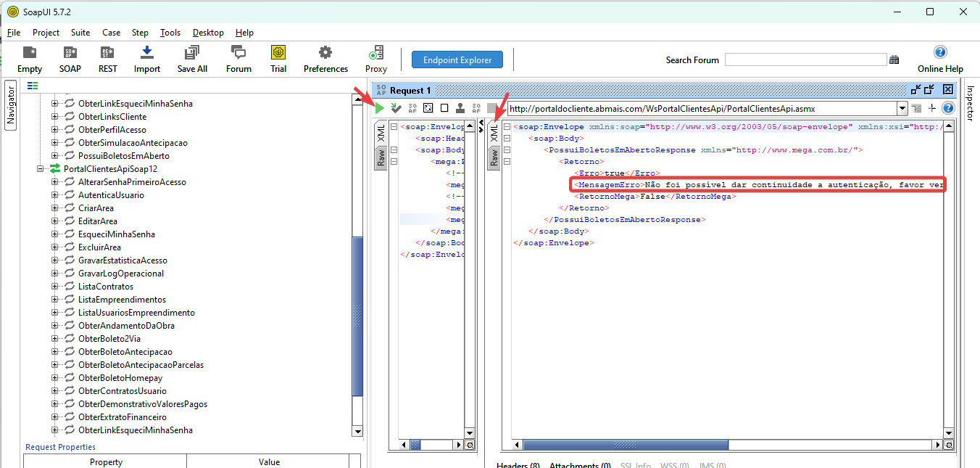Click the Import toolbar icon
The height and width of the screenshot is (468, 980).
[x=147, y=59]
